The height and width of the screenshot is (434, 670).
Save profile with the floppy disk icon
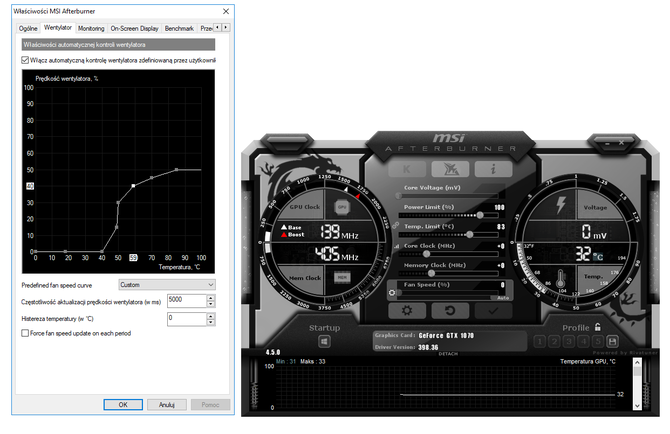pyautogui.click(x=612, y=341)
